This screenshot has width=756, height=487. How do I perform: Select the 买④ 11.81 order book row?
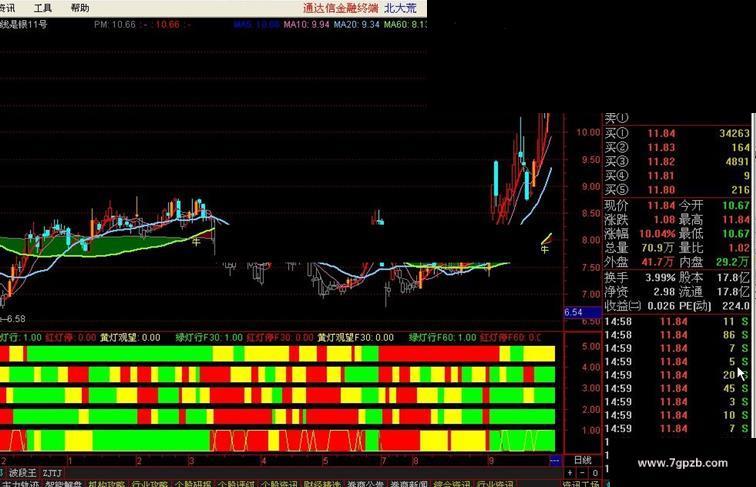tap(677, 176)
